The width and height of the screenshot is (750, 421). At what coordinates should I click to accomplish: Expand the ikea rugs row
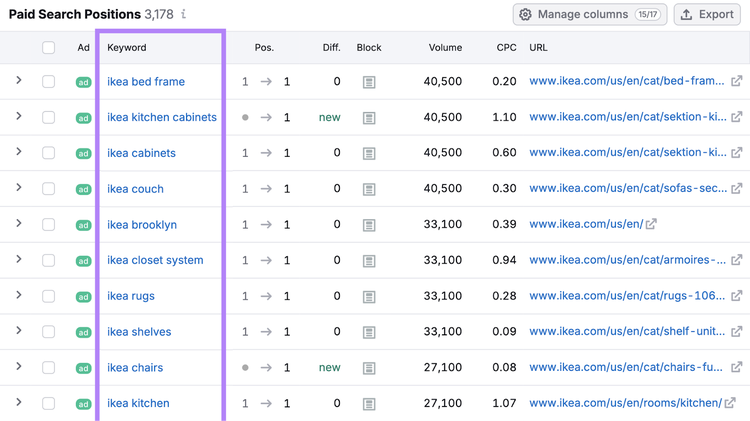point(19,295)
